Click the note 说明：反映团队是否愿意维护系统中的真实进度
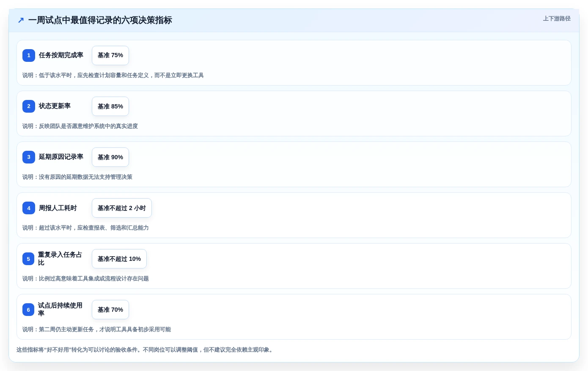The image size is (588, 371). (x=80, y=126)
